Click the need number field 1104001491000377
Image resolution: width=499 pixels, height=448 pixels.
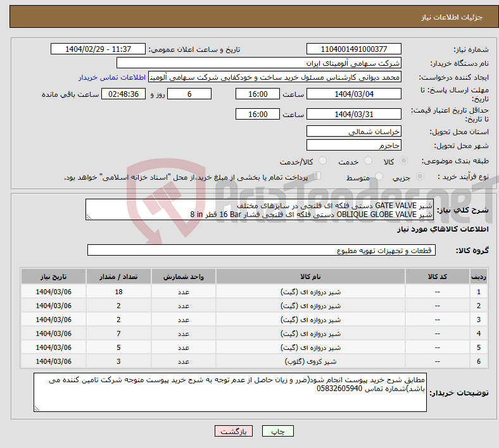(x=353, y=49)
